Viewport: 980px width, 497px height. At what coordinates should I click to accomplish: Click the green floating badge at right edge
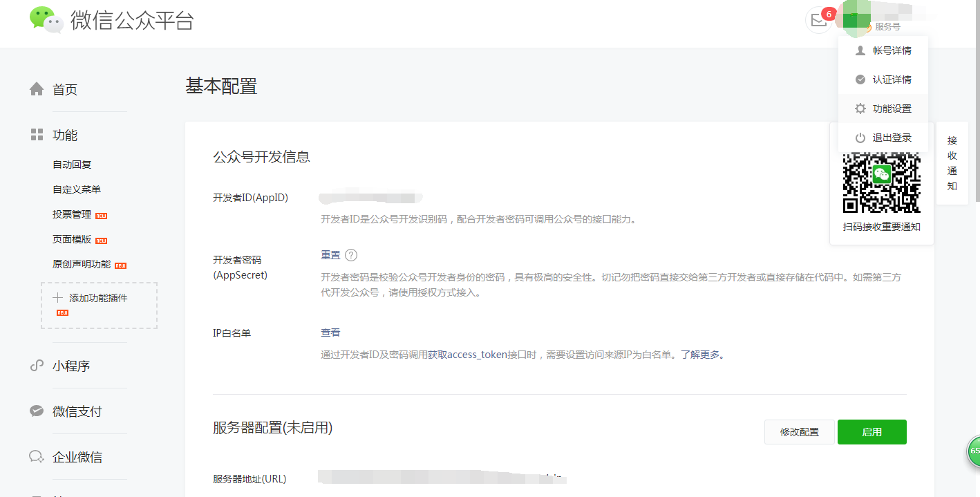pos(973,451)
